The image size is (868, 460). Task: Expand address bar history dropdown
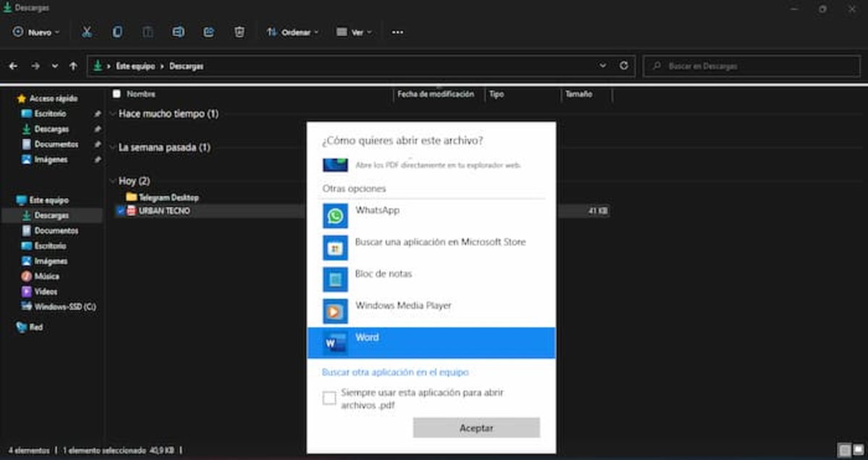tap(603, 65)
